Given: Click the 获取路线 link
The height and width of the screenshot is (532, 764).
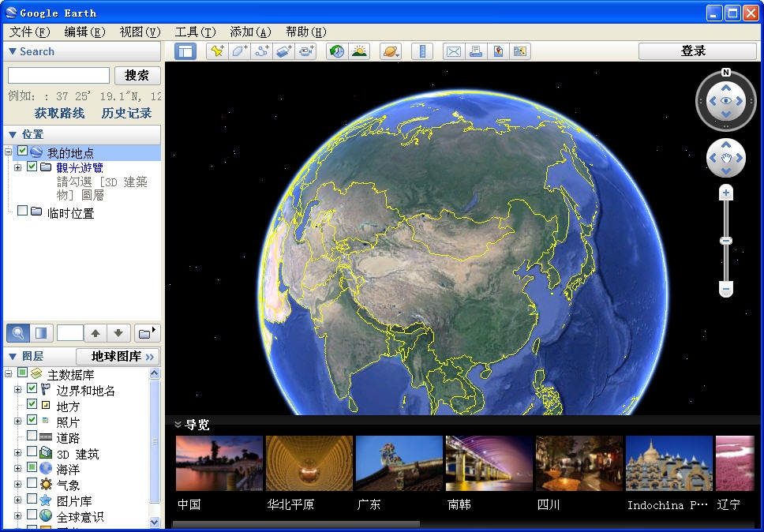Looking at the screenshot, I should [59, 113].
